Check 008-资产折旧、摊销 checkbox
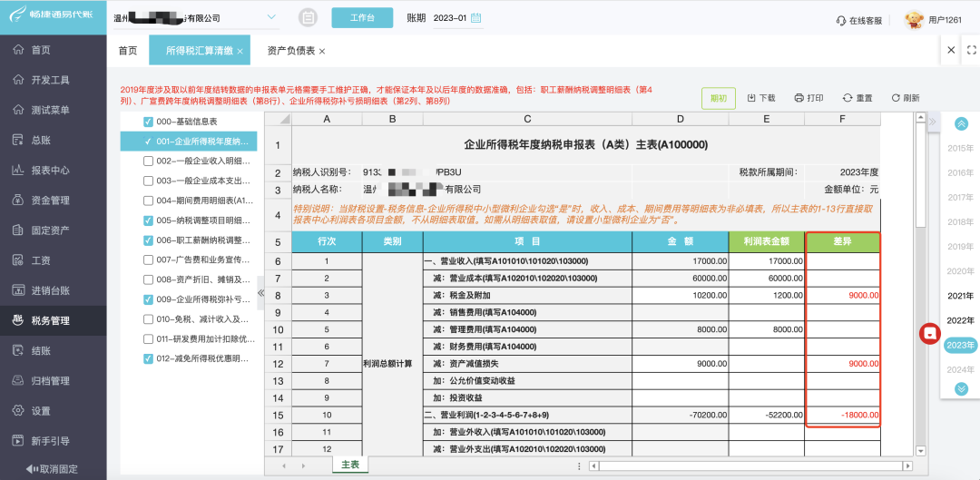The width and height of the screenshot is (980, 480). pos(148,279)
